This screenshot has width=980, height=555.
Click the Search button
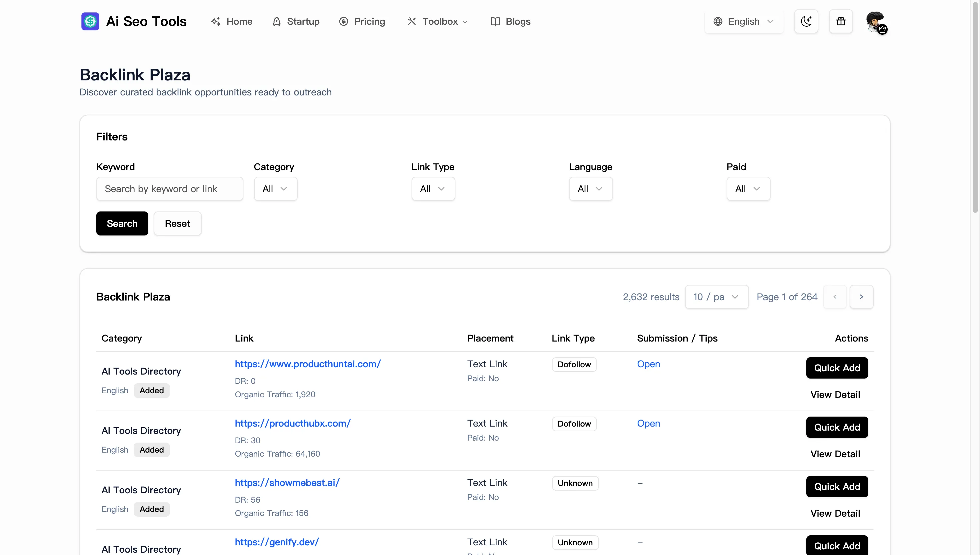click(x=122, y=223)
